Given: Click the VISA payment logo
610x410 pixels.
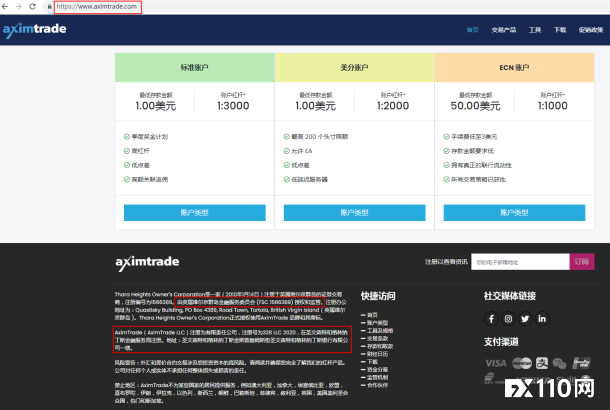Looking at the screenshot, I should tap(495, 363).
